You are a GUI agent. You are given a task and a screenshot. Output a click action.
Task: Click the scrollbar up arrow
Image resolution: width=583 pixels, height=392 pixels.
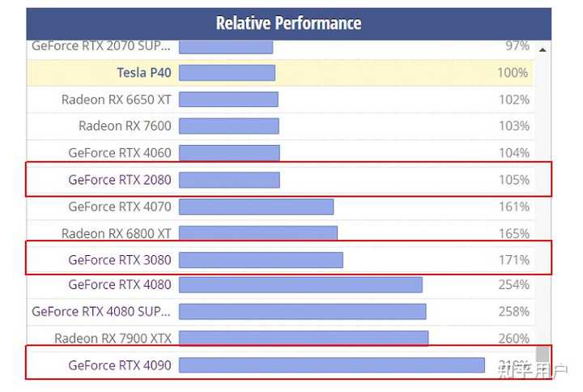pyautogui.click(x=543, y=50)
